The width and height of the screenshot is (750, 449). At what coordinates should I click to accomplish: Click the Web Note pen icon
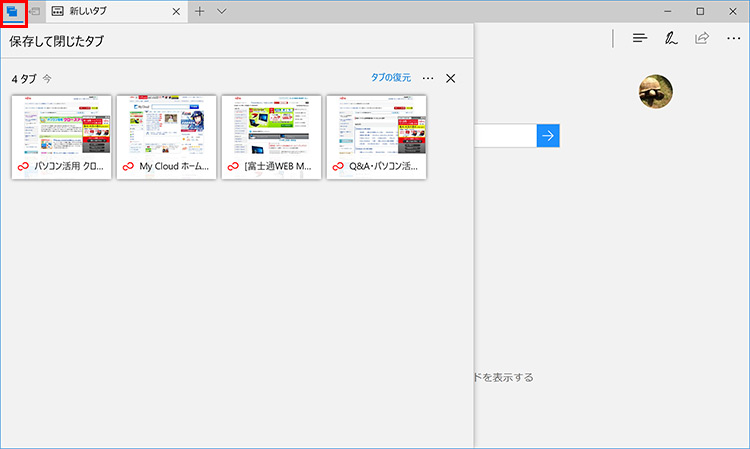point(671,38)
